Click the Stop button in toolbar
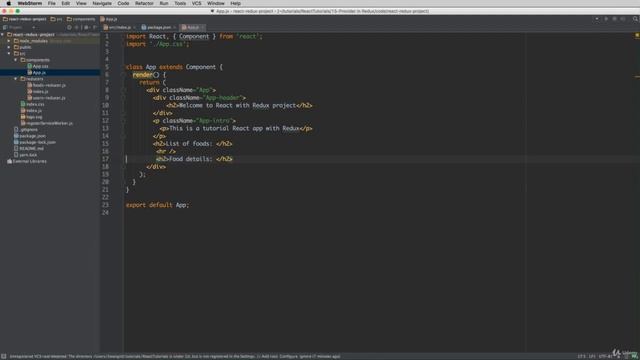The image size is (640, 360). 623,19
